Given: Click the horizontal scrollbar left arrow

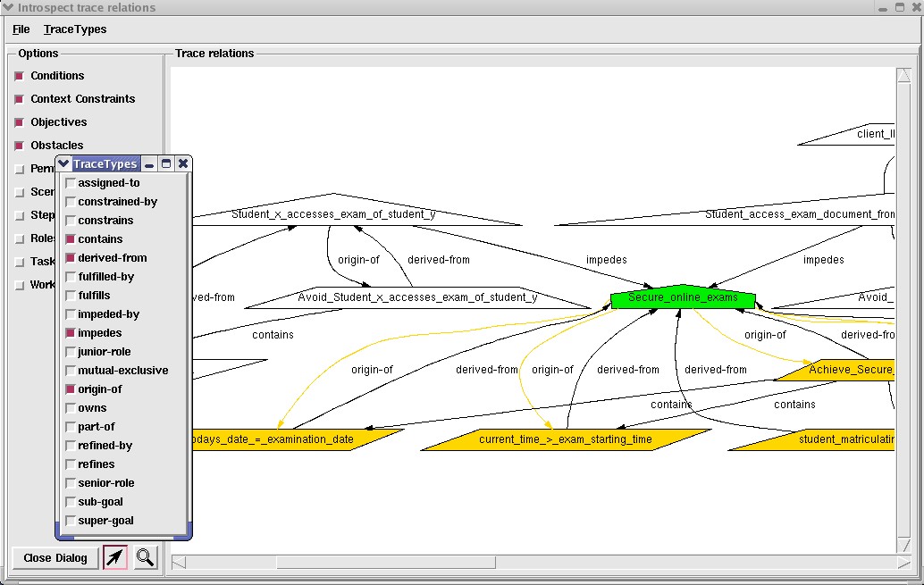Looking at the screenshot, I should (179, 563).
